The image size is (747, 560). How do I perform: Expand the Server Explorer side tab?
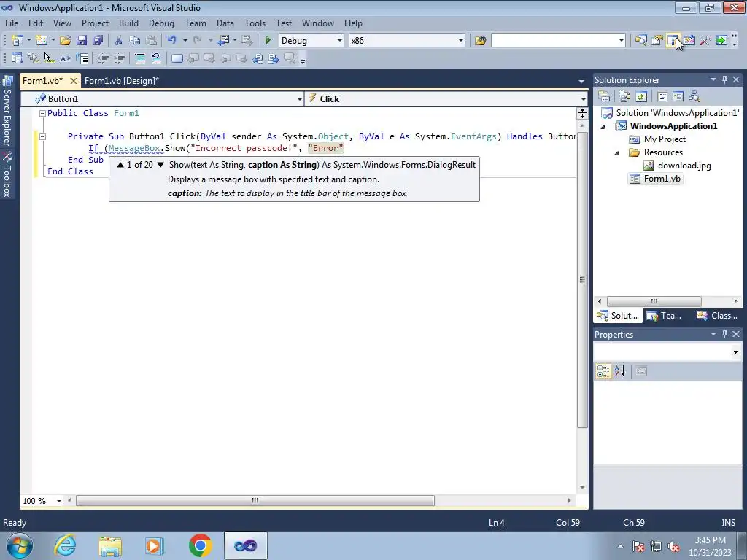point(7,111)
